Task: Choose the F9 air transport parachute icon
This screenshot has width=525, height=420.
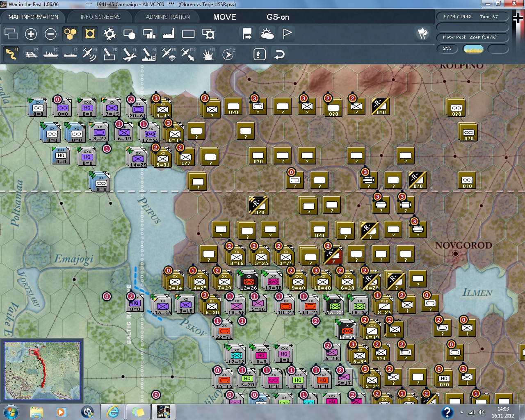Action: click(169, 54)
